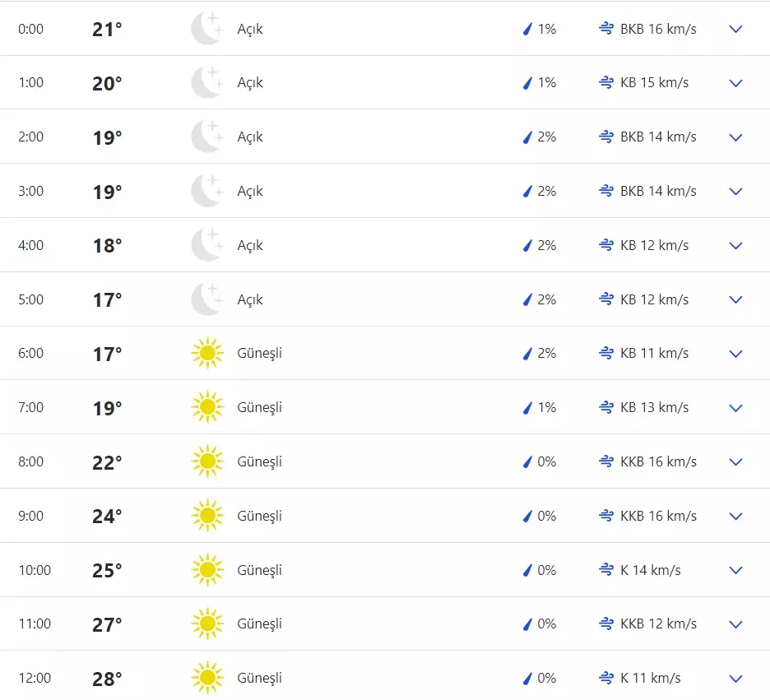Click the 11:00 time label
The image size is (770, 700).
pyautogui.click(x=35, y=624)
